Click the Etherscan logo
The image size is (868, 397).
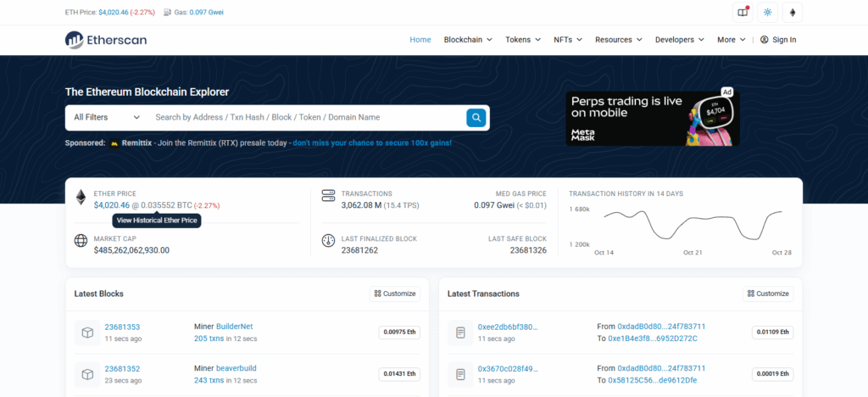[x=107, y=40]
